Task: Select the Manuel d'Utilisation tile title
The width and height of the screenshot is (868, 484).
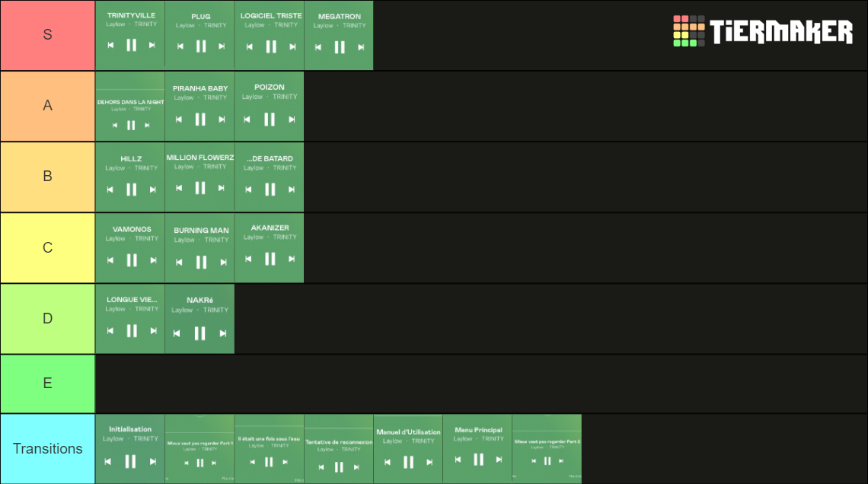Action: click(x=409, y=432)
